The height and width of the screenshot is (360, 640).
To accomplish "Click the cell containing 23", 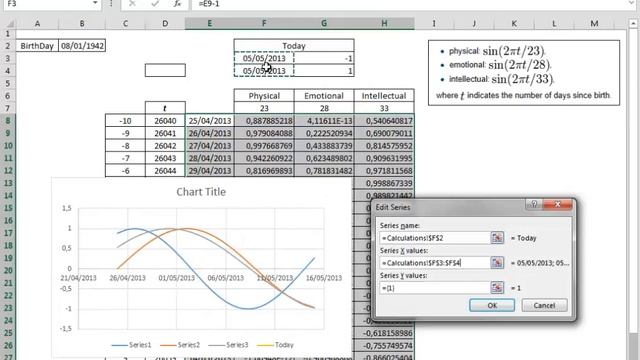I will click(264, 108).
